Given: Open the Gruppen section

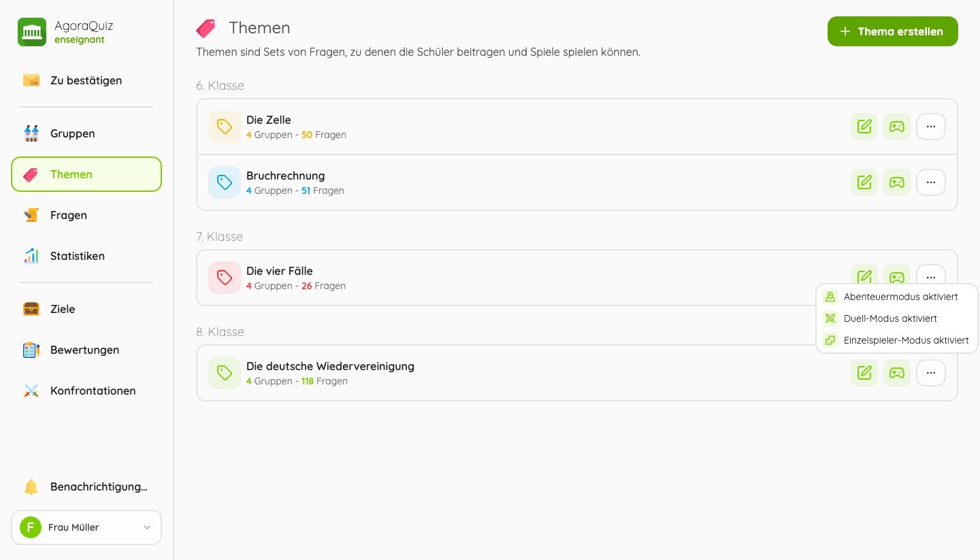Looking at the screenshot, I should click(86, 133).
